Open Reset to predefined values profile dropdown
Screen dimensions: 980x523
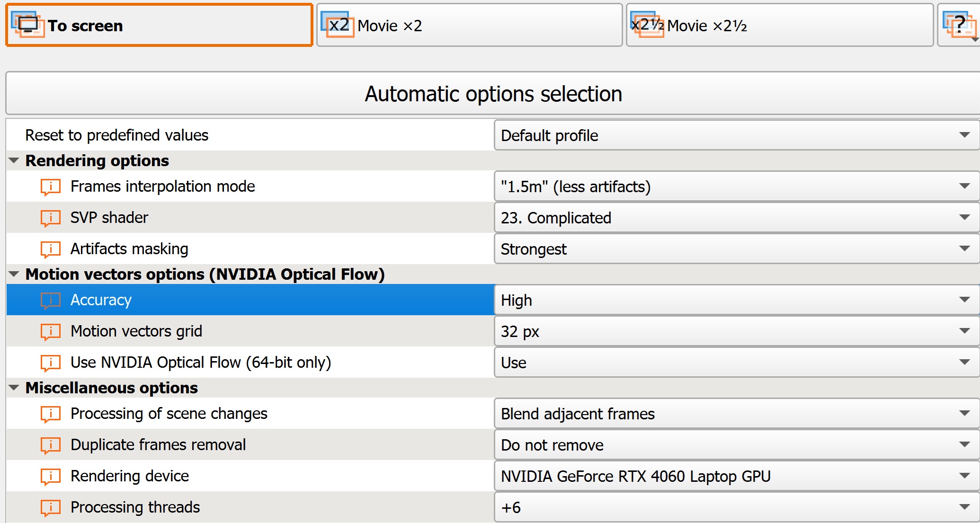[x=736, y=135]
